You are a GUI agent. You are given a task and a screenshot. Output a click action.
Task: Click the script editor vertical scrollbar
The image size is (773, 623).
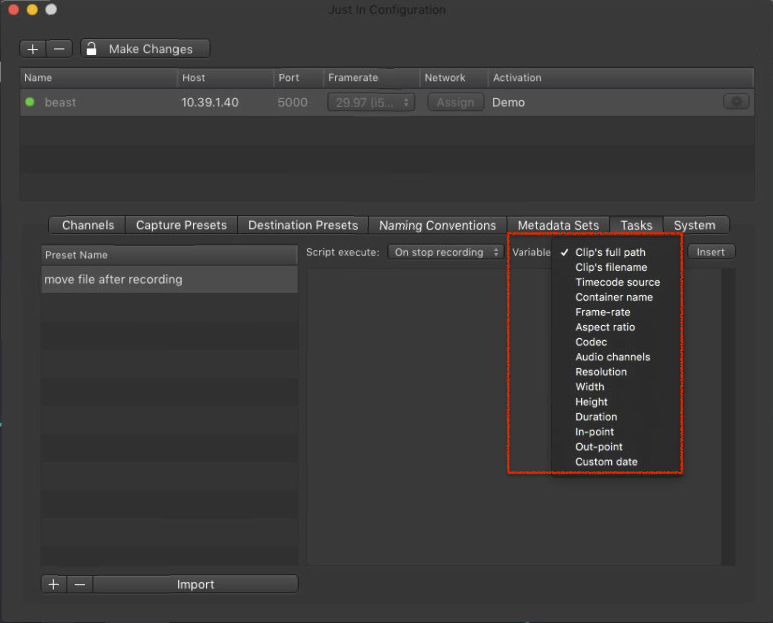point(728,417)
